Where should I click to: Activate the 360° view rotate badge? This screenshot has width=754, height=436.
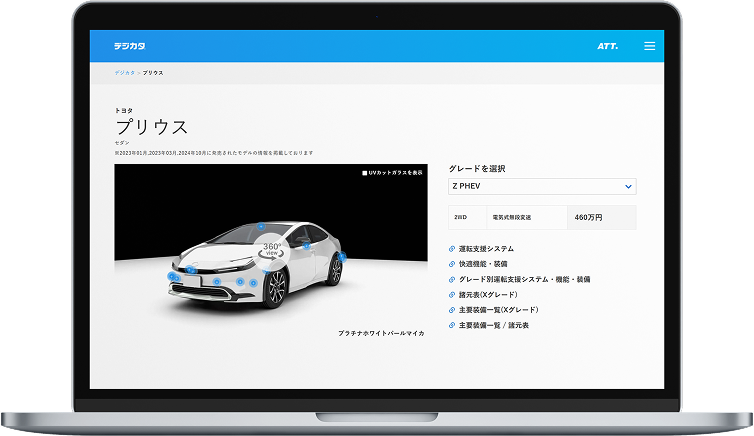272,251
